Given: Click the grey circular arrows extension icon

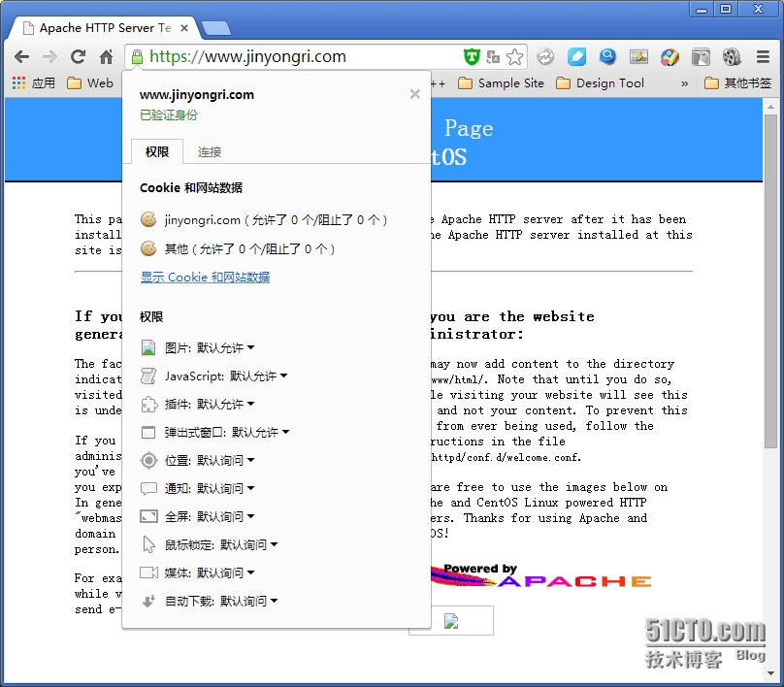Looking at the screenshot, I should [545, 57].
